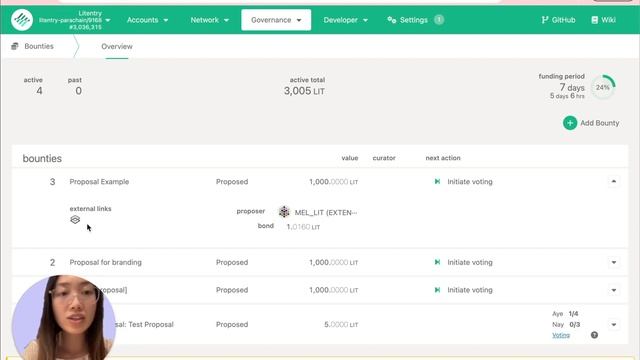Click the Accounts menu dropdown arrow
The height and width of the screenshot is (360, 640).
(x=166, y=20)
